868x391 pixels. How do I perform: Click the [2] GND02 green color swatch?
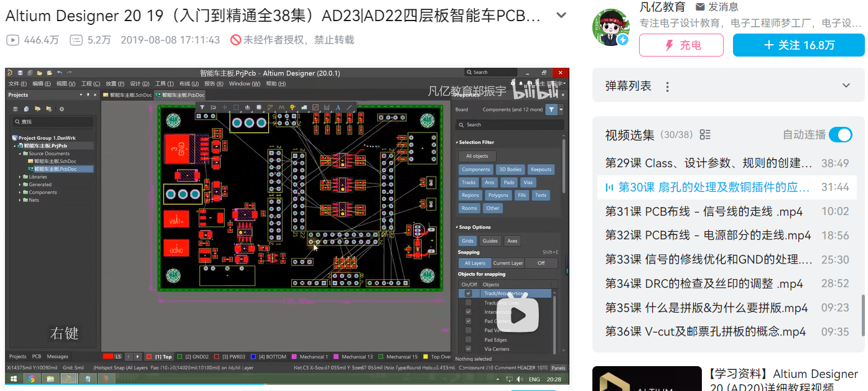tap(180, 357)
